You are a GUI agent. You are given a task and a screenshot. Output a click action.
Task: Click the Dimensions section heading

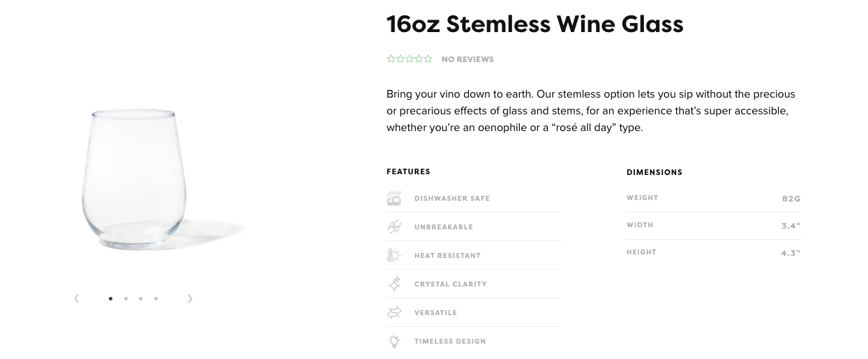coord(654,172)
